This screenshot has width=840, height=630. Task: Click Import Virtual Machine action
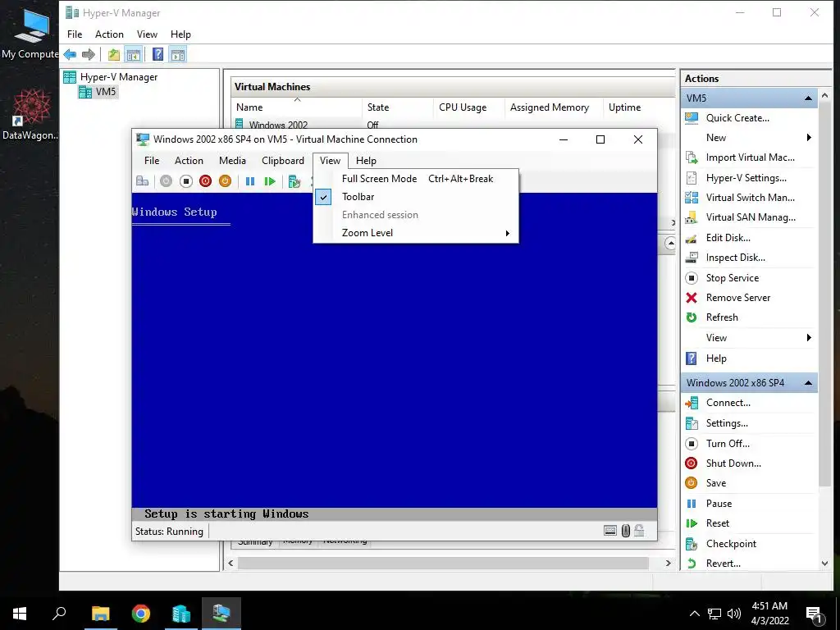(x=750, y=157)
